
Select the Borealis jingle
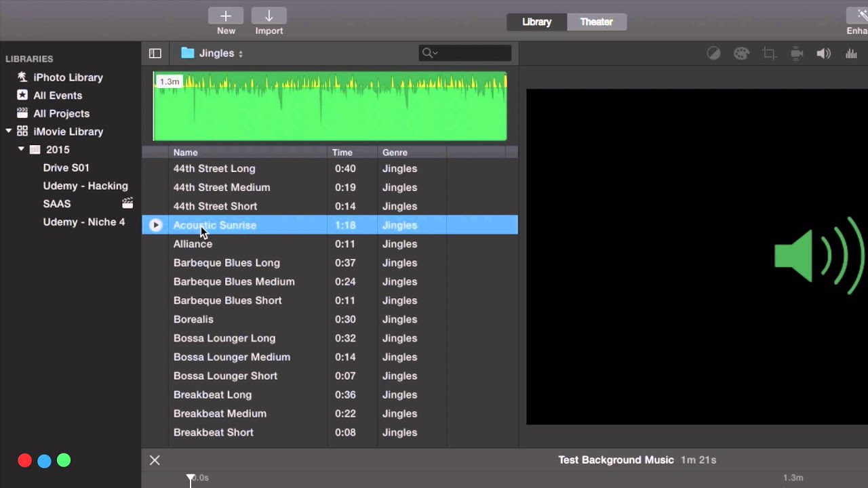[x=330, y=319]
